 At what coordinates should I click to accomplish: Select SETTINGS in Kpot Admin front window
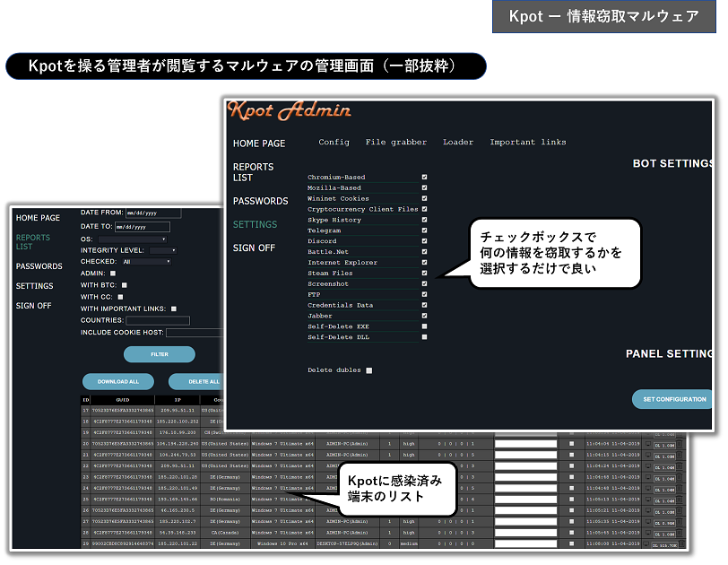(x=255, y=224)
